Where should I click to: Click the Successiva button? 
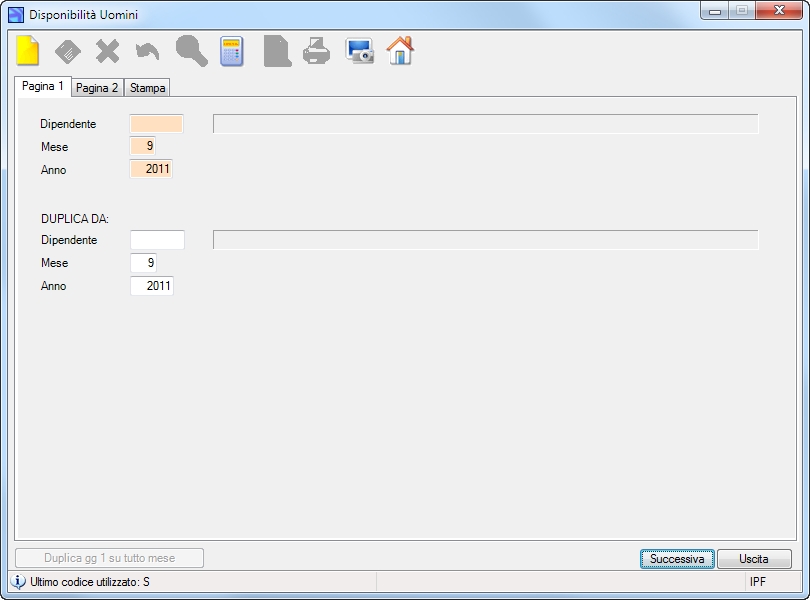(677, 559)
